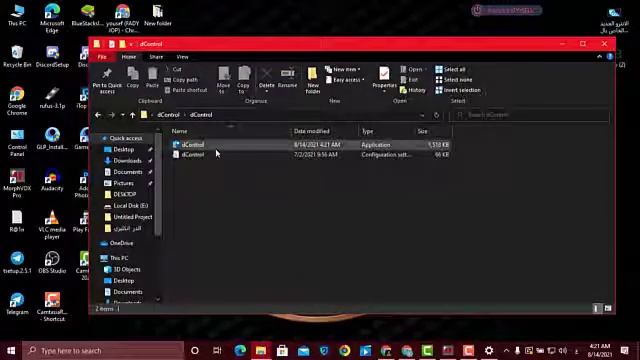Screen dimensions: 640x360
Task: Switch to Large icons view
Action: (608, 309)
